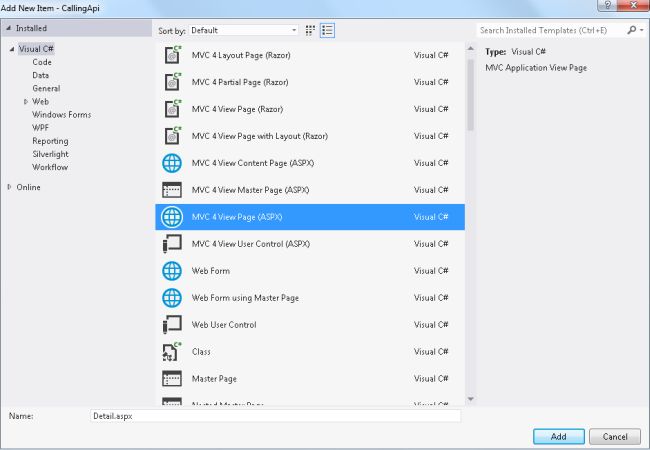Open the Sort by Default dropdown
Screen dimensions: 650x450
coord(243,30)
